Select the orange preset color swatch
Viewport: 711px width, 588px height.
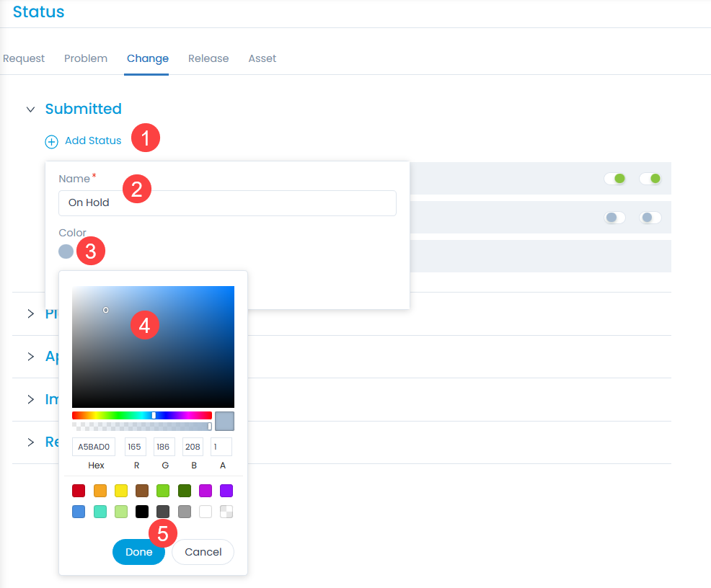coord(100,491)
